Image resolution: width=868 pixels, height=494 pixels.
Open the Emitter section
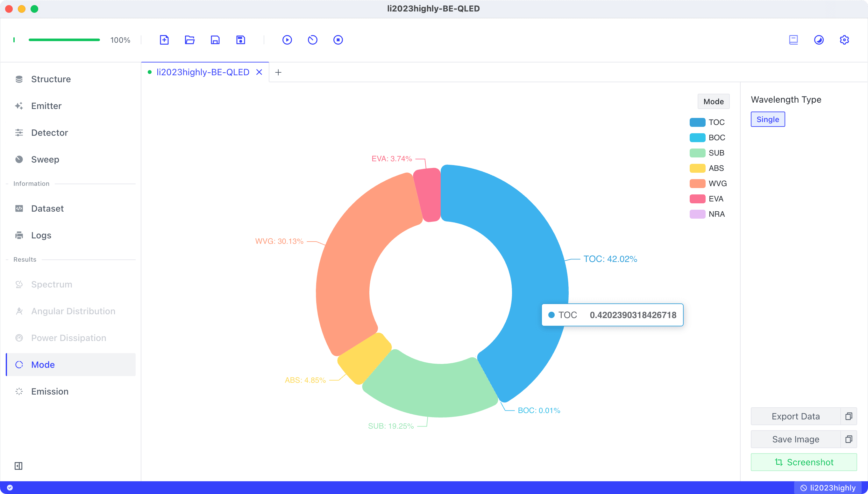71,106
